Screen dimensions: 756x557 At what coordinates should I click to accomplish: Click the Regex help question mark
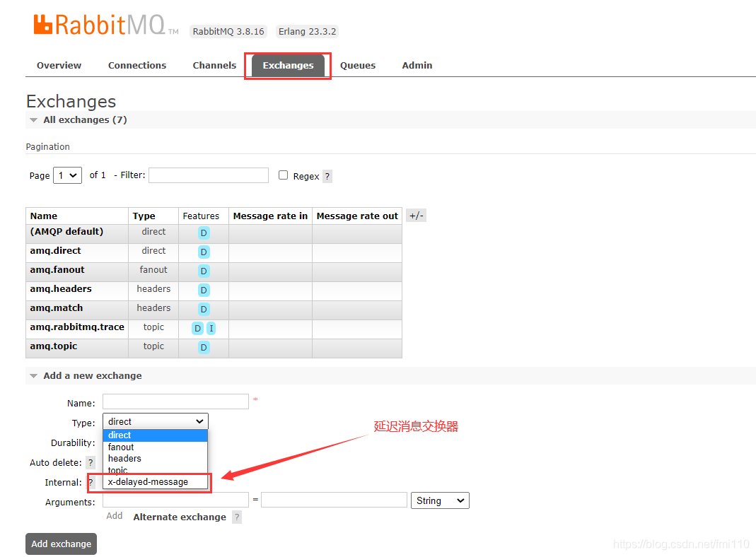[x=327, y=176]
